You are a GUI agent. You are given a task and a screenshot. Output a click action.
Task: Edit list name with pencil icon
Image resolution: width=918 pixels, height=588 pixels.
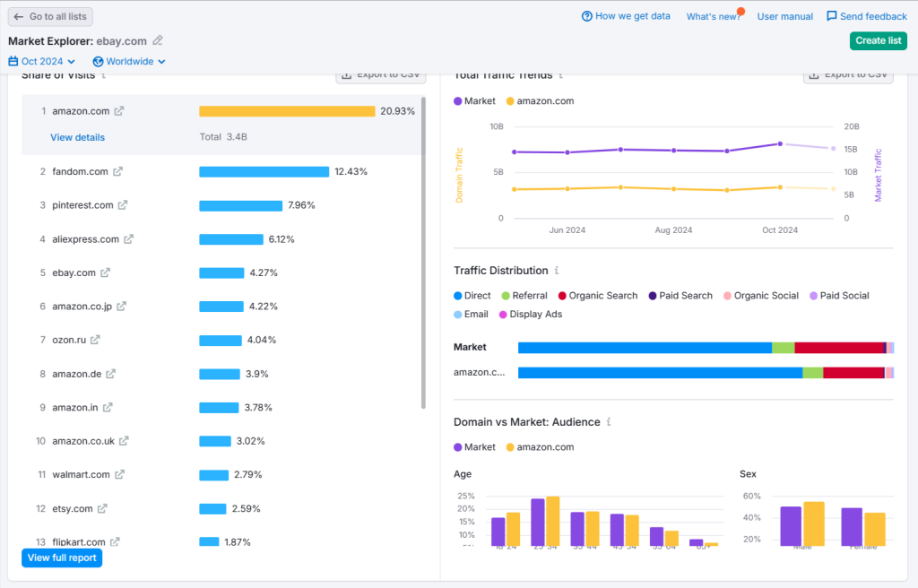click(x=158, y=40)
